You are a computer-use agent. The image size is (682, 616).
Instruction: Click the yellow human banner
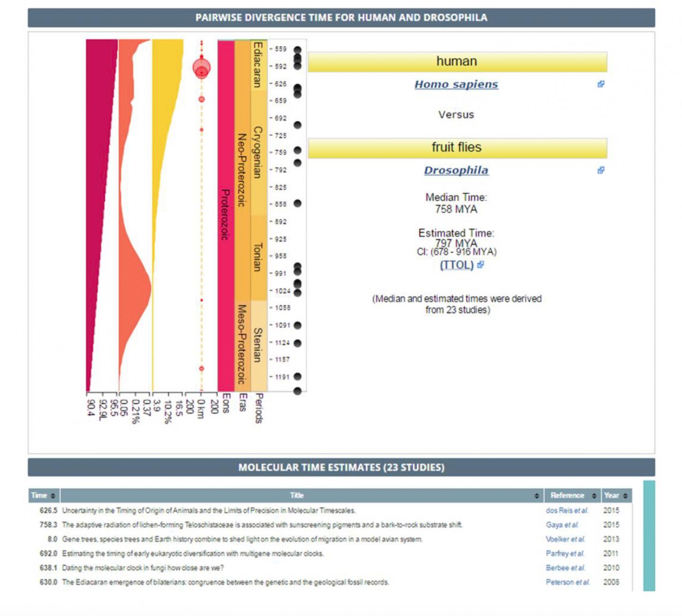point(456,61)
